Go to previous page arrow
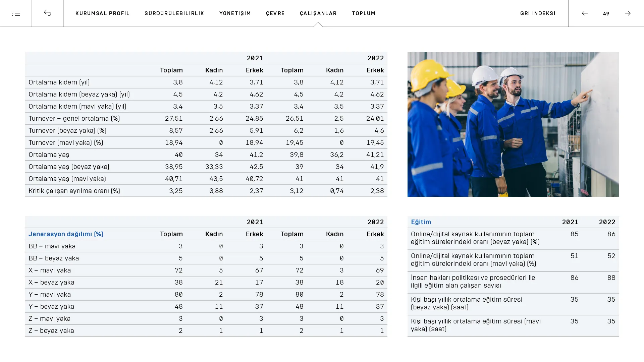 [x=585, y=13]
